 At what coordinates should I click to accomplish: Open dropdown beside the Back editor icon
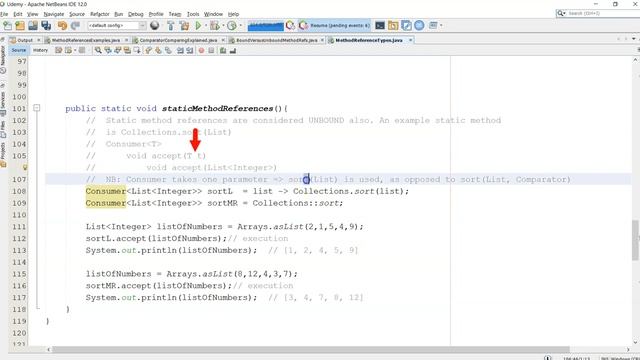tap(75, 51)
